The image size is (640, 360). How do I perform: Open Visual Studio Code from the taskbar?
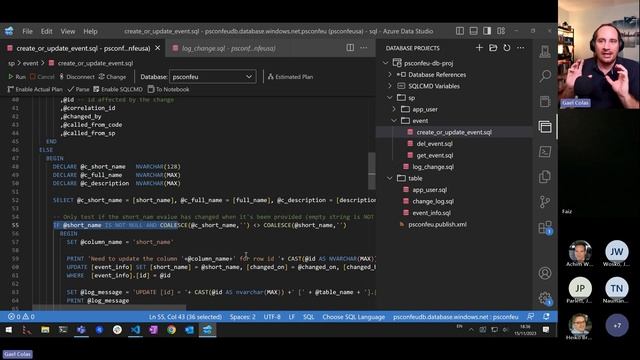tap(136, 330)
